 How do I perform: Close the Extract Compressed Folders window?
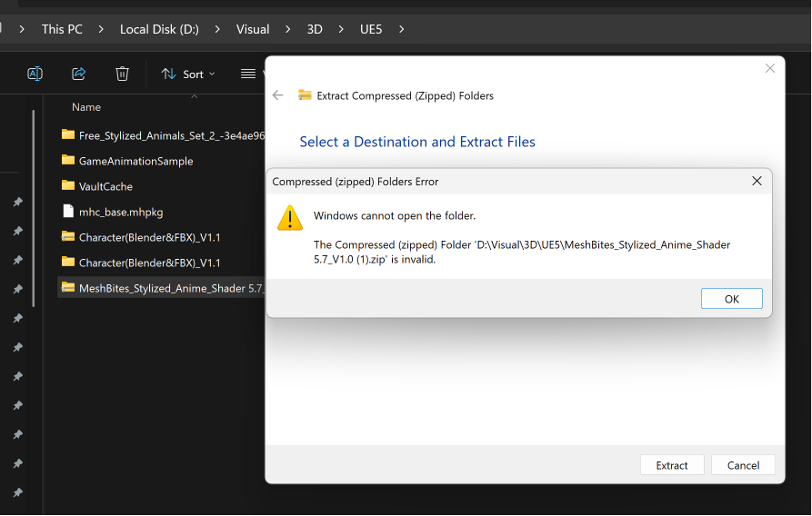pyautogui.click(x=769, y=68)
